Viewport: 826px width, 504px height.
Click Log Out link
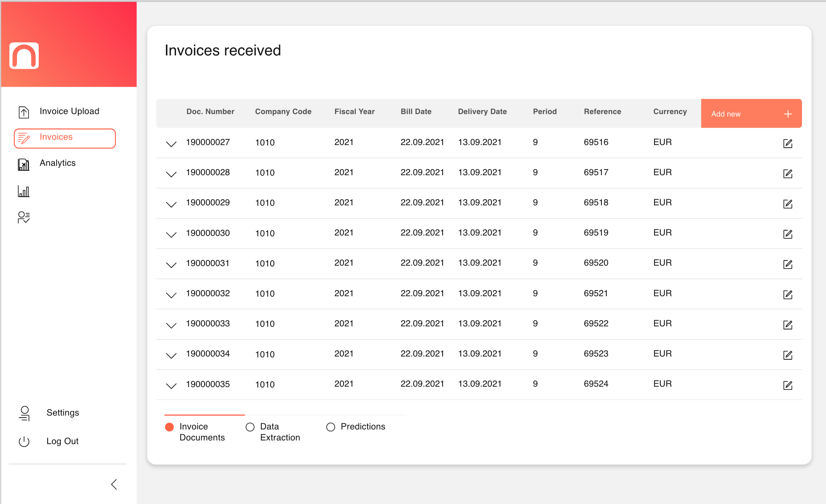(62, 441)
